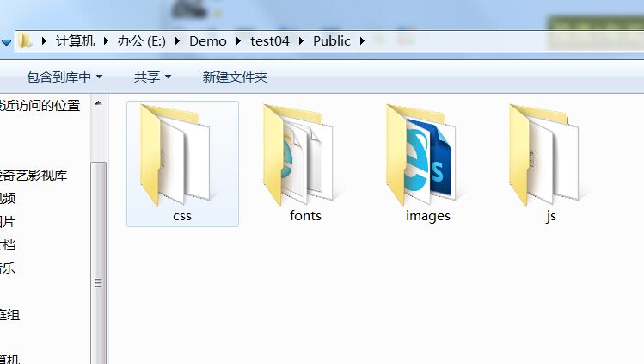644x364 pixels.
Task: Select 奇艺影视库 in the navigation pane
Action: point(34,176)
